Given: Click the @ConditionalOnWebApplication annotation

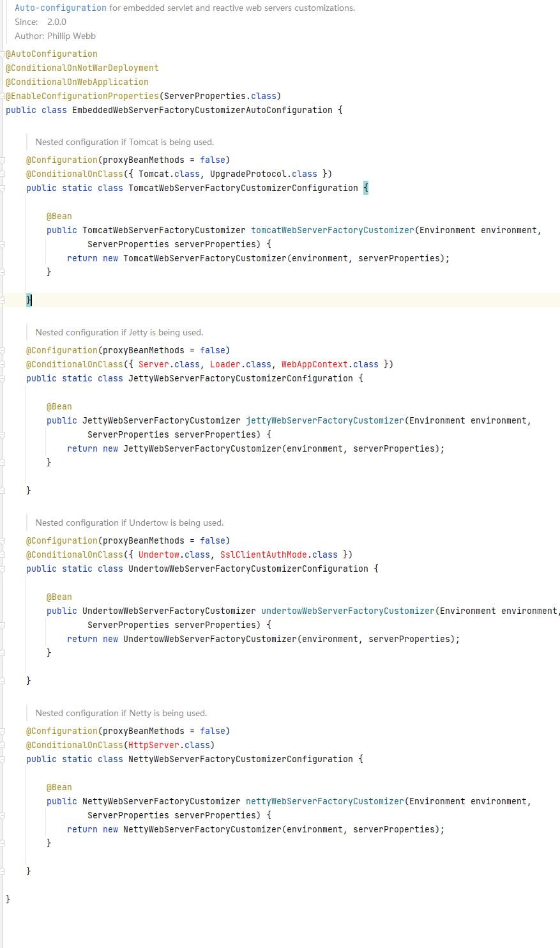Looking at the screenshot, I should pos(77,82).
